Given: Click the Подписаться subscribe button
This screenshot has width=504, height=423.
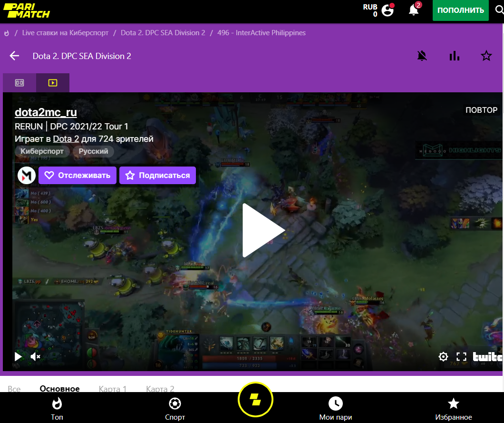Looking at the screenshot, I should 157,175.
